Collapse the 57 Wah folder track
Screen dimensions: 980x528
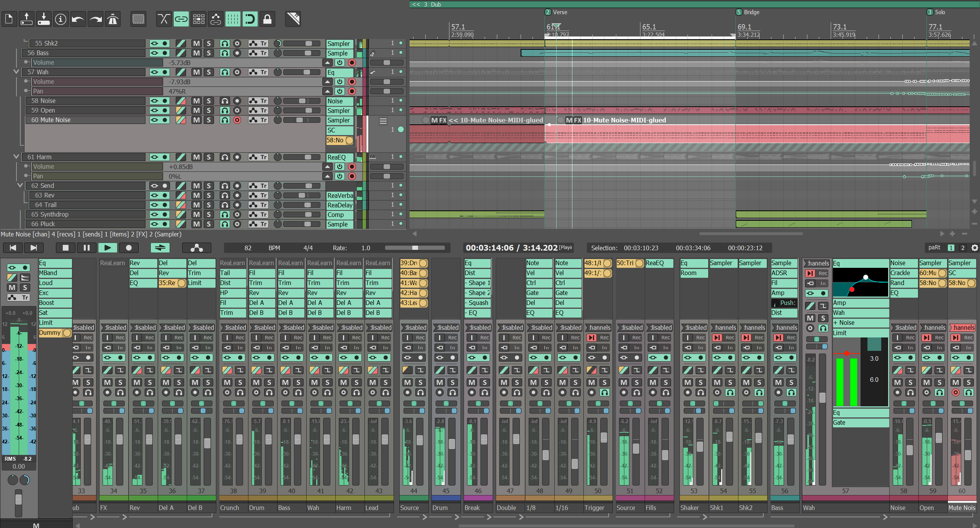pyautogui.click(x=16, y=72)
